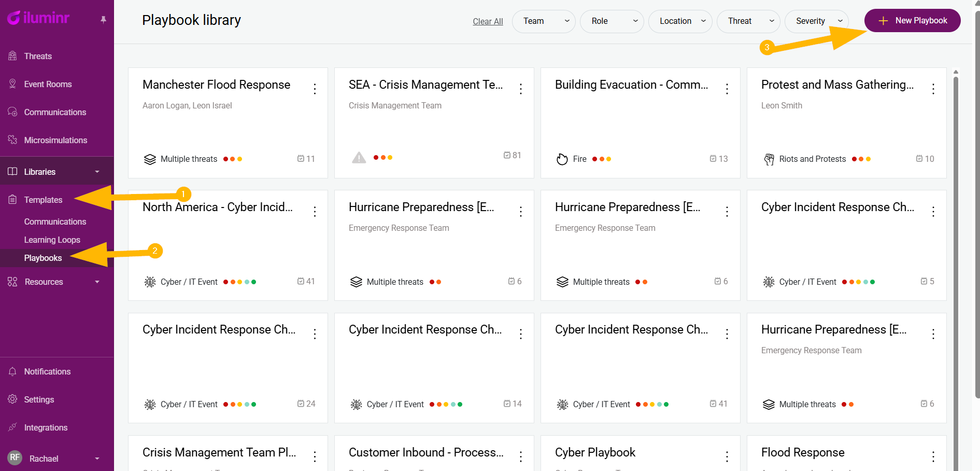Open three-dot menu on Cyber Playbook card
Viewport: 980px width, 471px height.
(727, 456)
